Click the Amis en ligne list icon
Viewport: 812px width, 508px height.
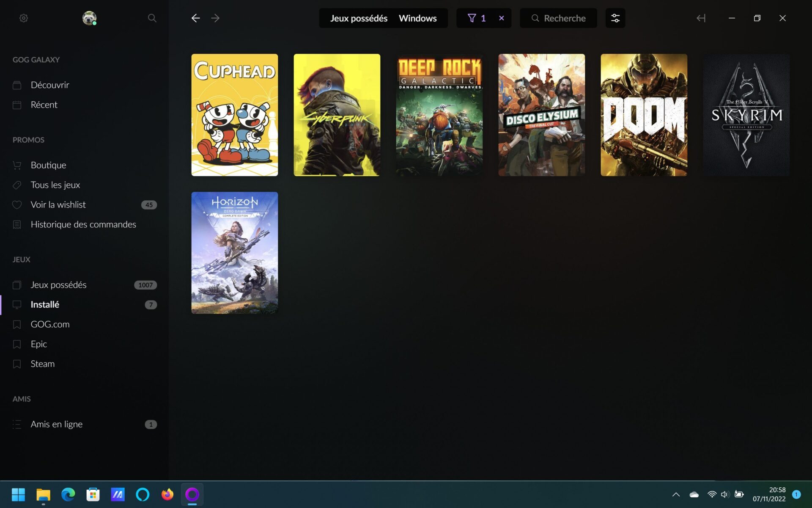(17, 424)
